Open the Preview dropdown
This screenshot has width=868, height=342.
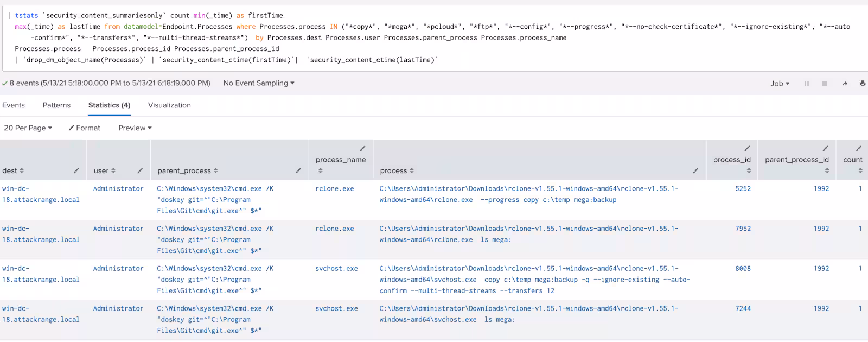coord(135,128)
